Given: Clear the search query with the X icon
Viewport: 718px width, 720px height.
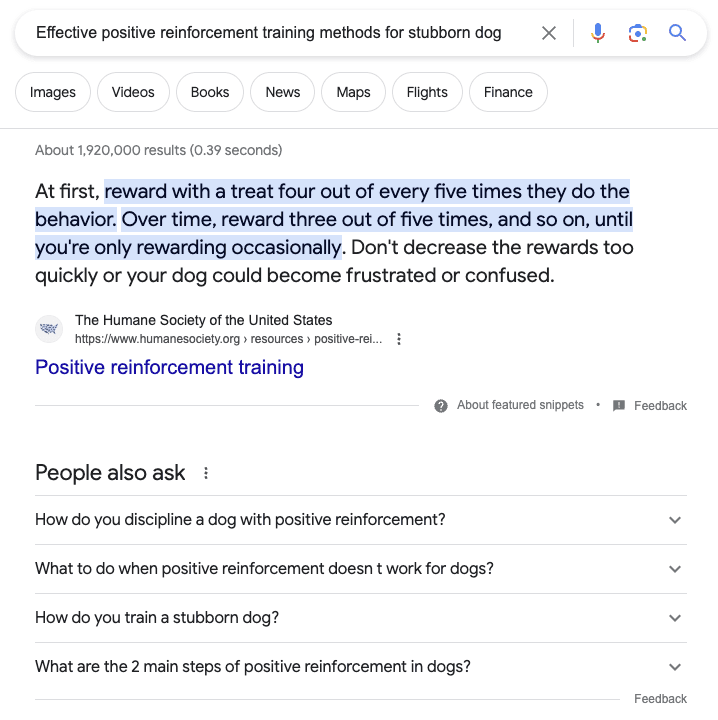Looking at the screenshot, I should click(549, 33).
